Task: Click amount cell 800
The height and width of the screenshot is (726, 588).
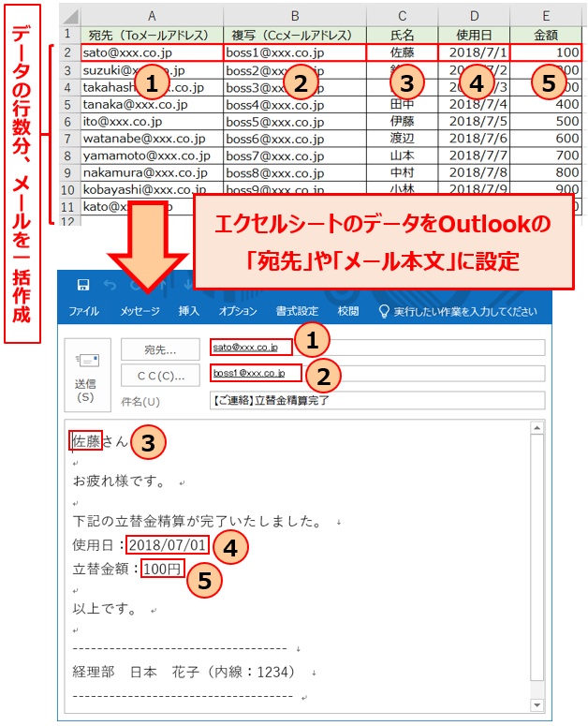Action: [x=546, y=172]
